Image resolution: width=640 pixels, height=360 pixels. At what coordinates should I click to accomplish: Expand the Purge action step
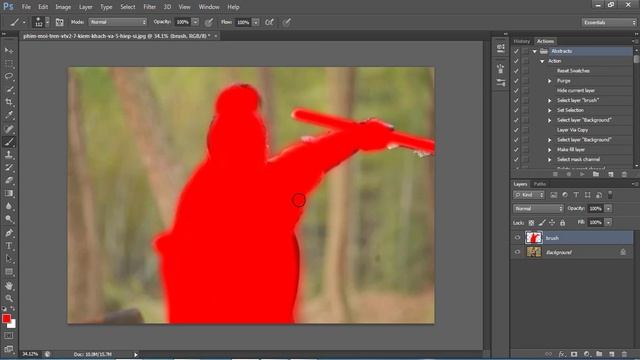[x=549, y=81]
